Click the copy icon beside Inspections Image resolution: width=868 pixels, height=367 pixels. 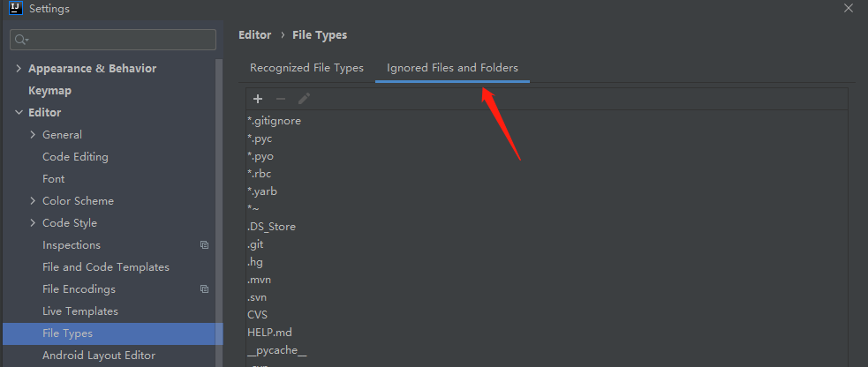(x=204, y=245)
